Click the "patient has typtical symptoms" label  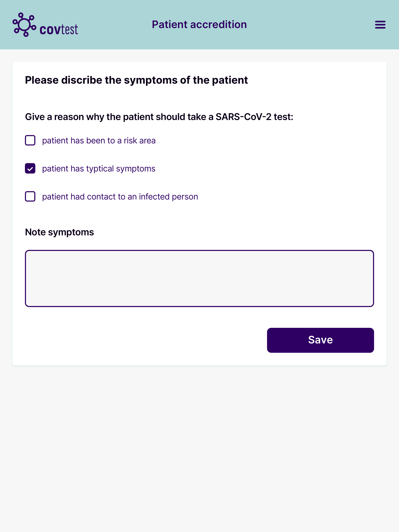(x=99, y=169)
